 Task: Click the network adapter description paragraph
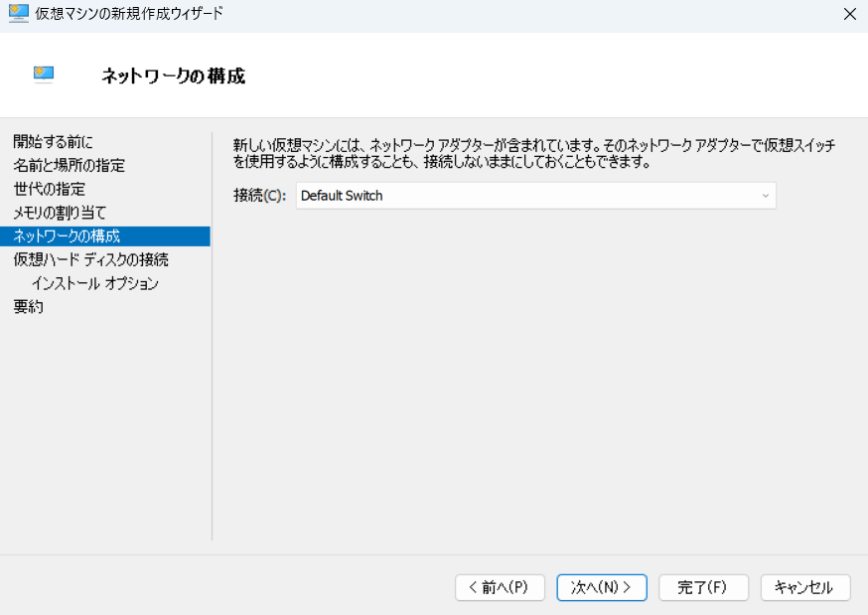click(534, 153)
